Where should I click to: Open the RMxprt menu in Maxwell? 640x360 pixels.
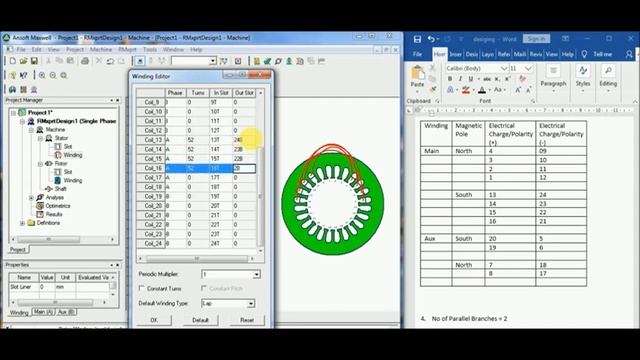[127, 49]
